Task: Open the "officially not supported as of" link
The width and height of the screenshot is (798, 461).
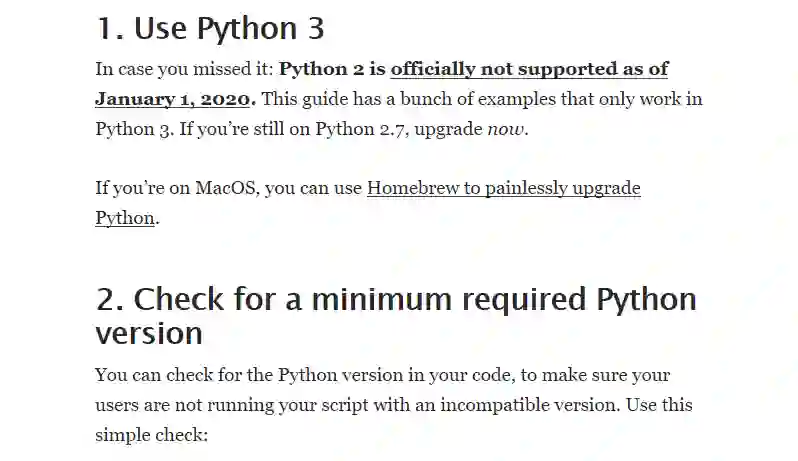Action: (x=529, y=70)
